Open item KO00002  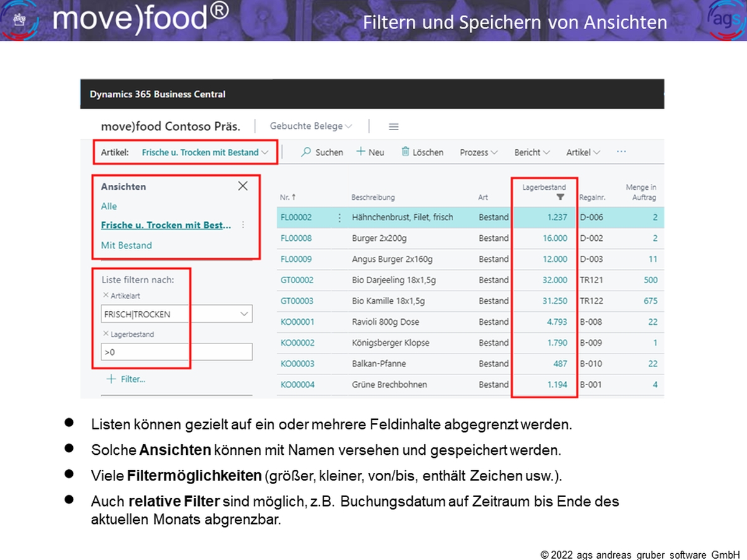pos(298,343)
